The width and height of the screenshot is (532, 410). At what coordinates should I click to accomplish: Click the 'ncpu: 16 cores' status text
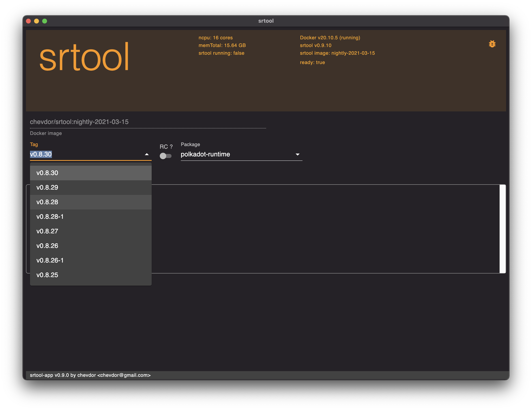[x=216, y=38]
